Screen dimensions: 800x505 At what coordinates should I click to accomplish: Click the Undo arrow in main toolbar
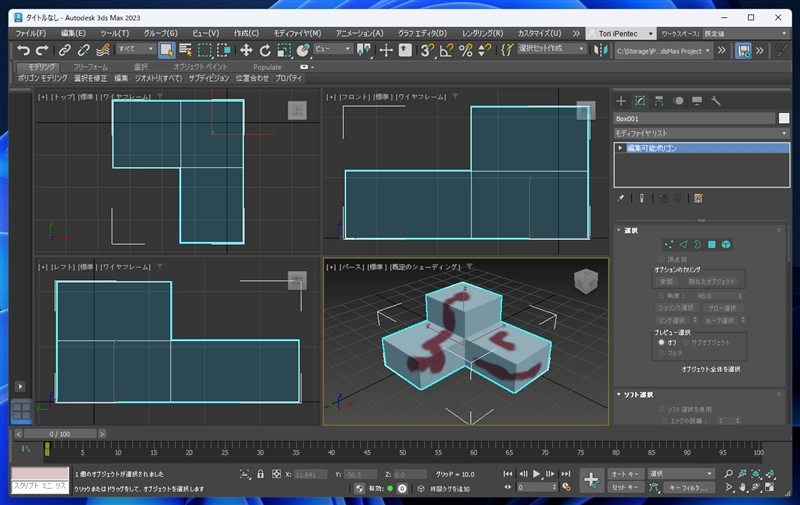pyautogui.click(x=23, y=49)
